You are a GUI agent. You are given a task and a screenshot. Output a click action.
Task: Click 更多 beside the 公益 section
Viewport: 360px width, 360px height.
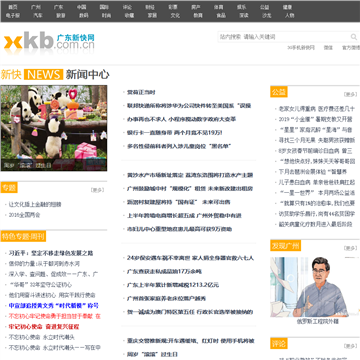(350, 94)
